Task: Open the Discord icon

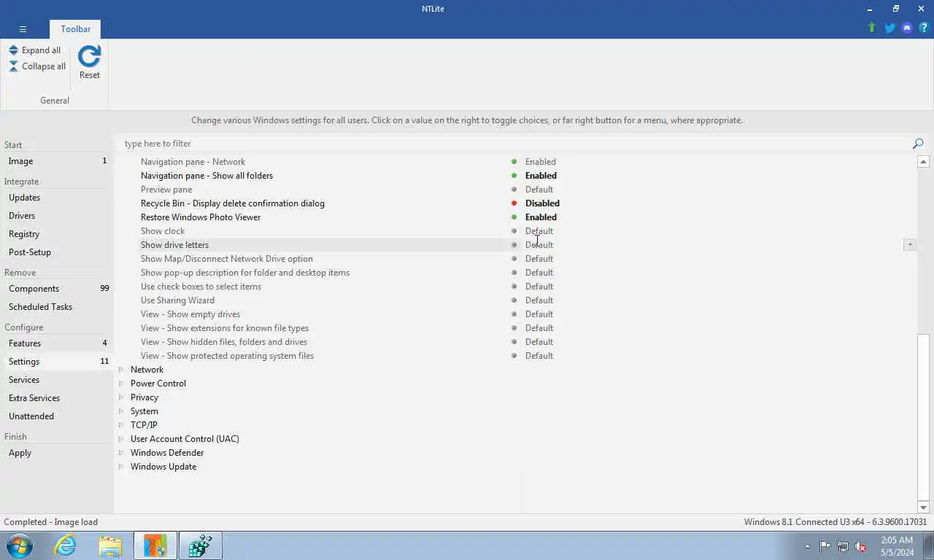Action: [x=907, y=28]
